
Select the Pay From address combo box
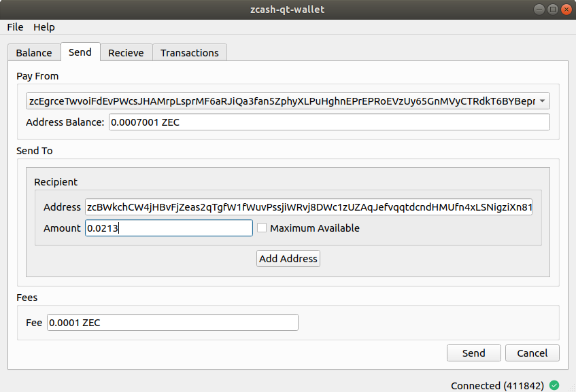coord(288,101)
